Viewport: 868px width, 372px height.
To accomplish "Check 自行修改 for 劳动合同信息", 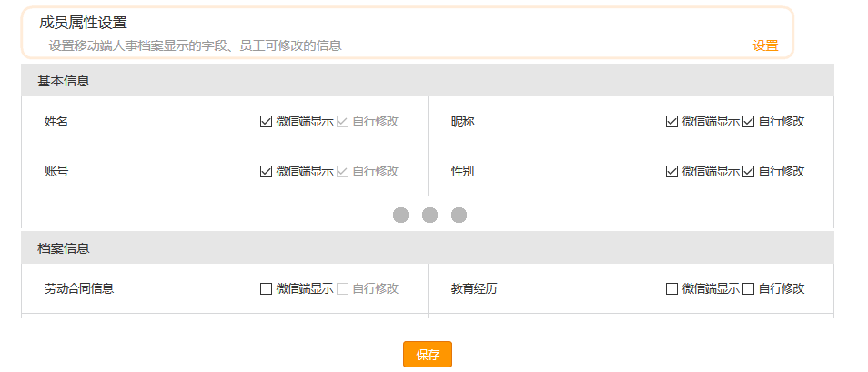I will tap(342, 288).
